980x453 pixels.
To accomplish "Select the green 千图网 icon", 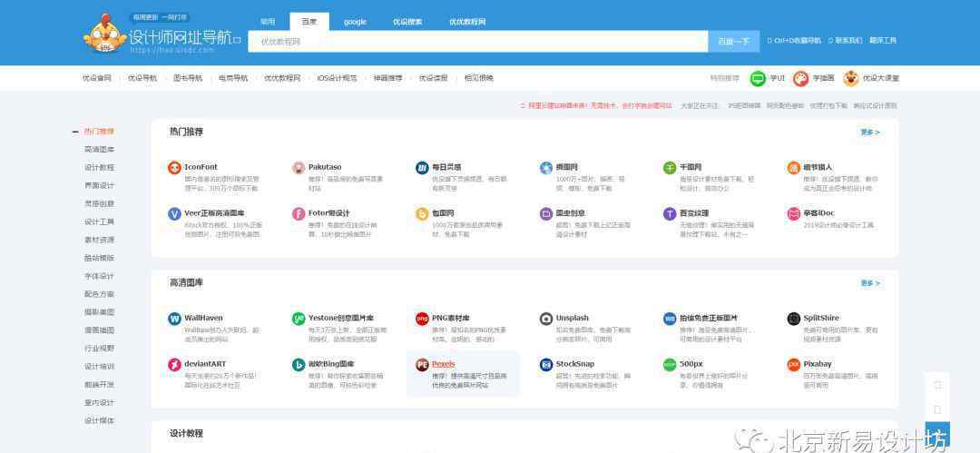I will pyautogui.click(x=670, y=168).
